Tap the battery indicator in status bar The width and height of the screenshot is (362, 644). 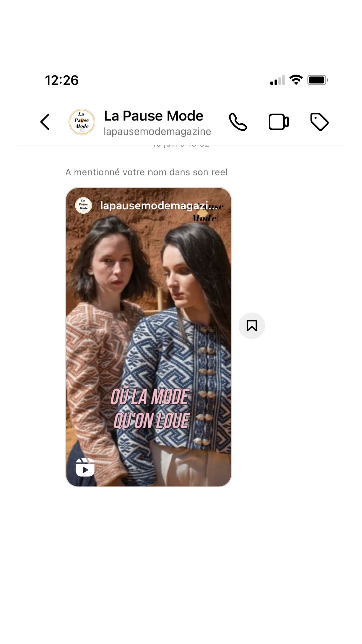coord(318,80)
